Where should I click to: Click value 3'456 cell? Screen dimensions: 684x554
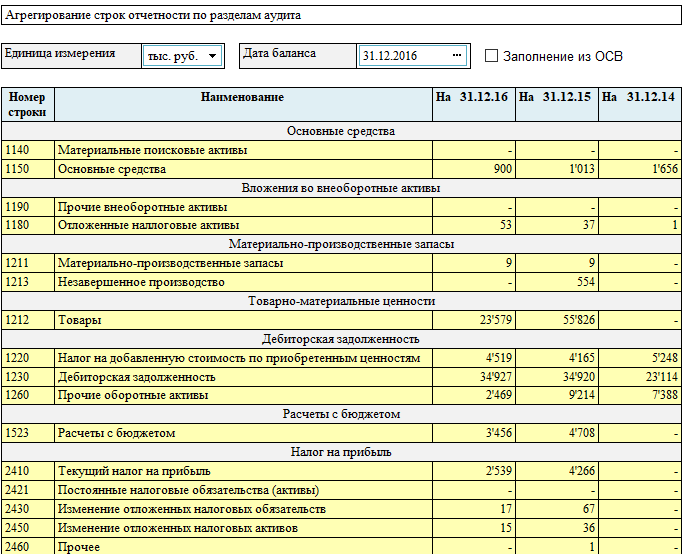pyautogui.click(x=473, y=433)
